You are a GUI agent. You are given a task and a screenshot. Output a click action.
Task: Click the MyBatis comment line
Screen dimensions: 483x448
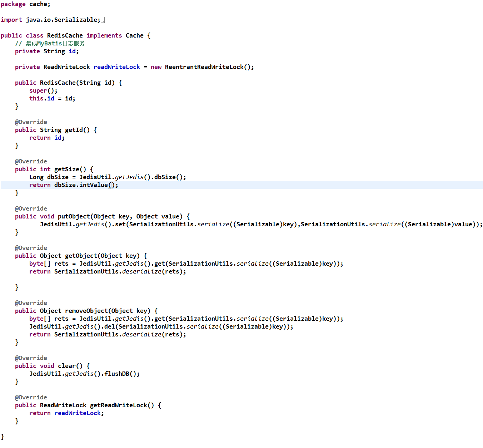[x=50, y=44]
